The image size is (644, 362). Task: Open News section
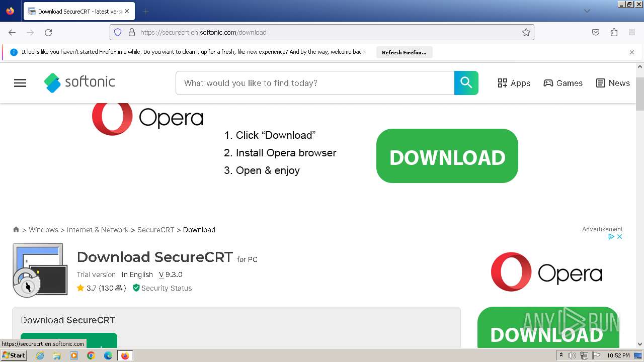613,83
